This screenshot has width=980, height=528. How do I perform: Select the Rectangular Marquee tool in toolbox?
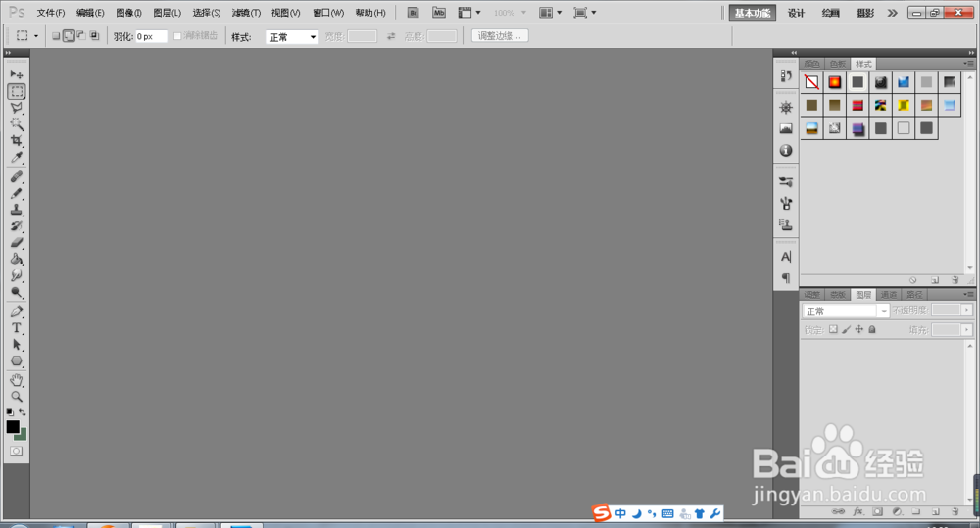[x=17, y=91]
